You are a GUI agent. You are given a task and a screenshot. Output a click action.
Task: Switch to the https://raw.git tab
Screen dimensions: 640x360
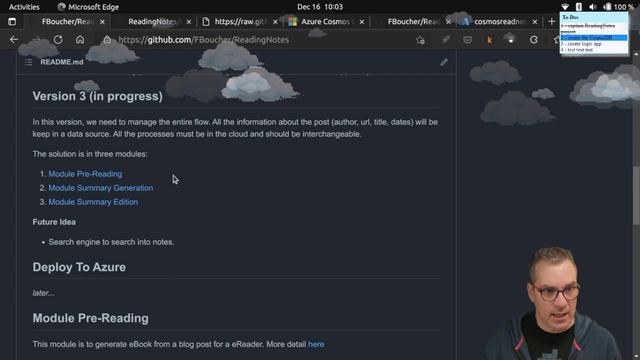coord(239,22)
